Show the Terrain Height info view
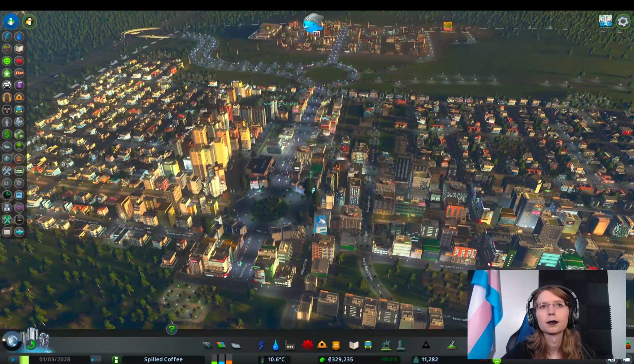634x364 pixels. (7, 159)
